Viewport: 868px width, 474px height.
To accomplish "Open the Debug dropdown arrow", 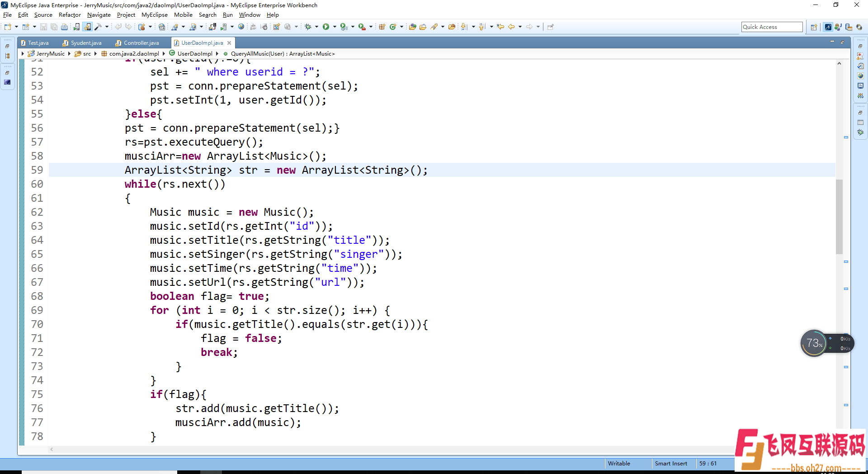I will tap(316, 27).
